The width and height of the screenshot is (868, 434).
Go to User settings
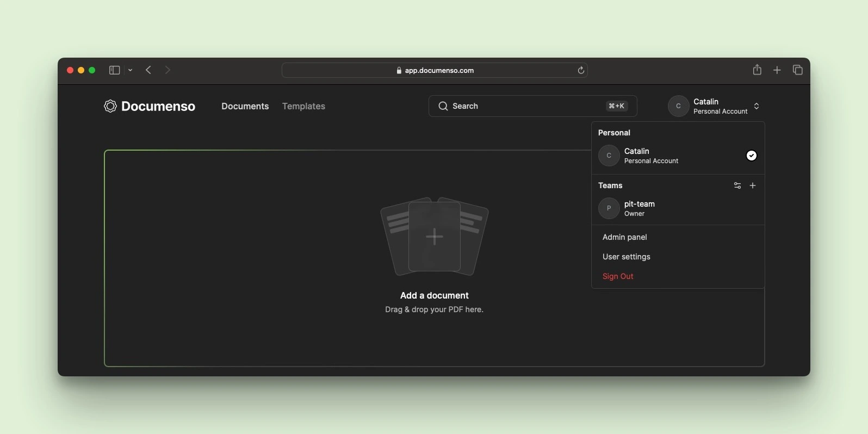pyautogui.click(x=626, y=257)
